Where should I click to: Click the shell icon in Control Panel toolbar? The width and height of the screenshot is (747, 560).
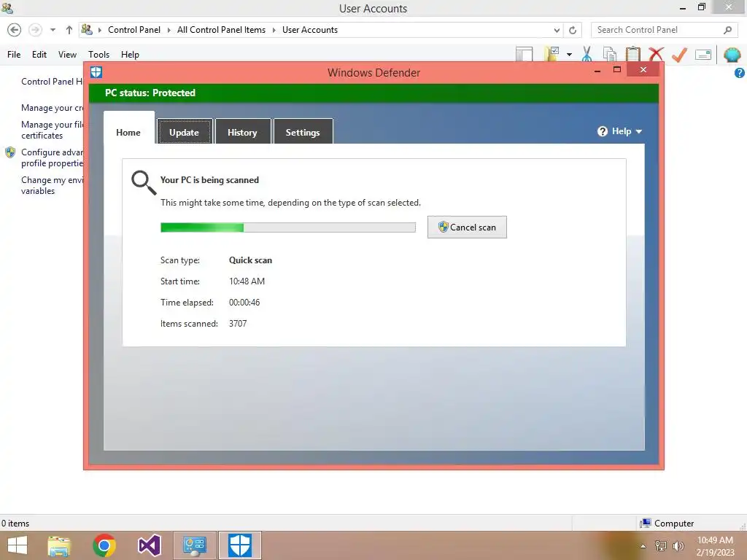(732, 55)
